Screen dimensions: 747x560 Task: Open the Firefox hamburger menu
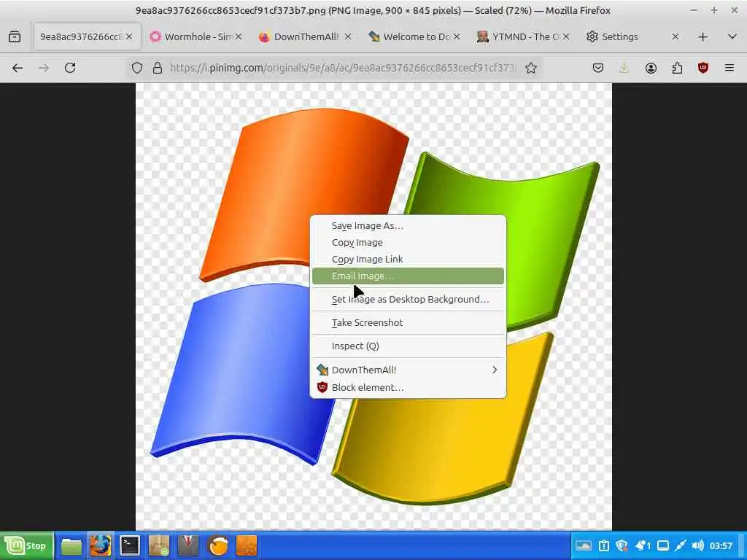coord(729,68)
